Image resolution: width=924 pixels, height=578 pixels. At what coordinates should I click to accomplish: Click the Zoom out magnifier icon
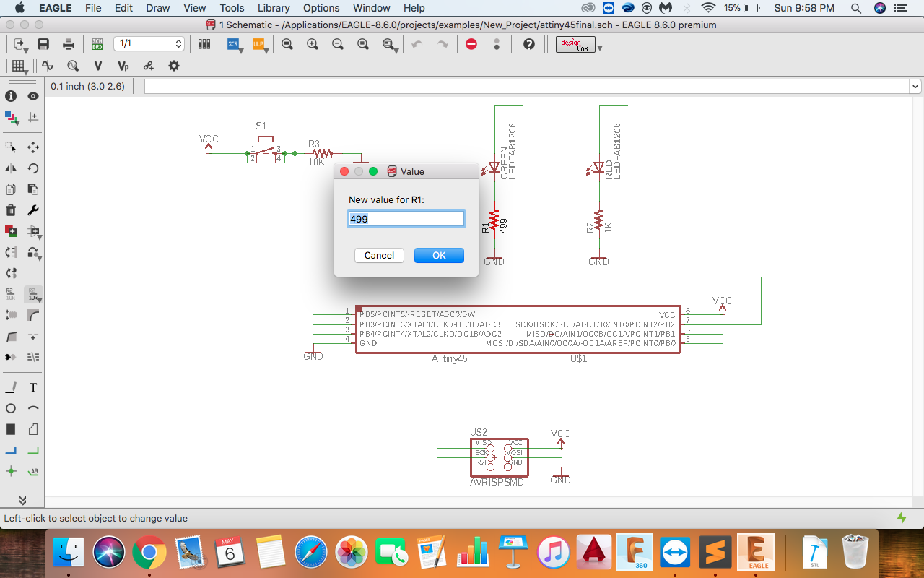pyautogui.click(x=338, y=44)
